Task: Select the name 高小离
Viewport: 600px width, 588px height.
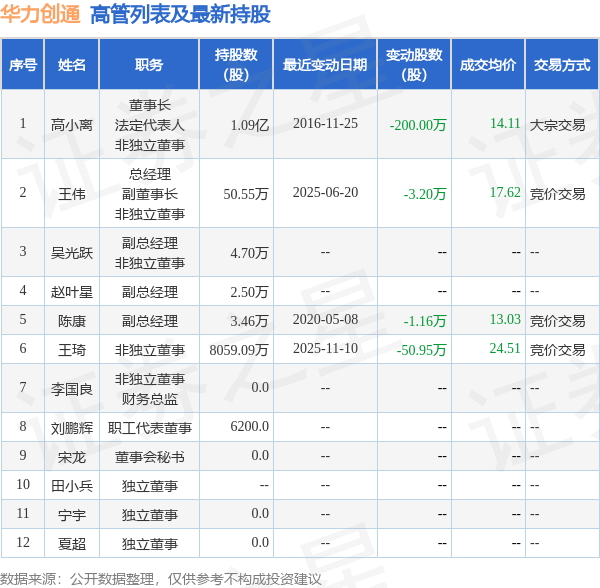Action: click(x=72, y=125)
